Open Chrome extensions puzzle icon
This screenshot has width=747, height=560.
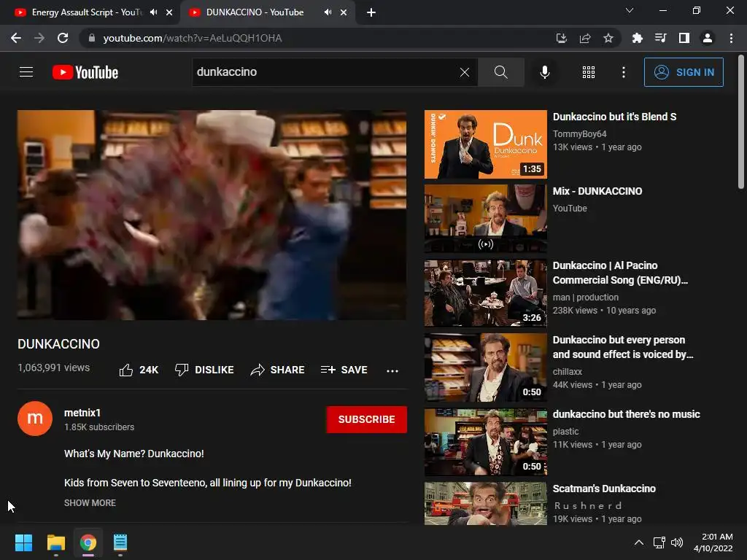point(638,38)
